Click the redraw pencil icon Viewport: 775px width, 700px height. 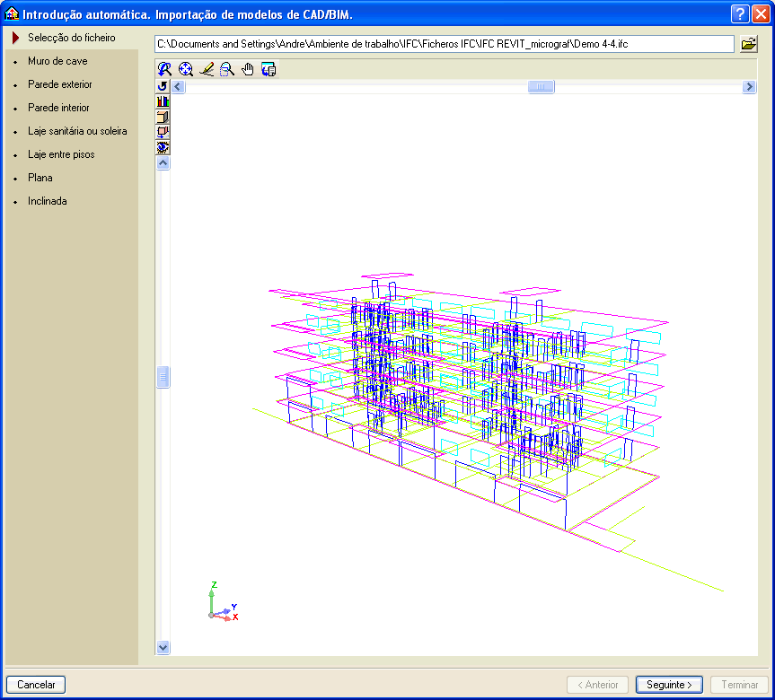[207, 69]
